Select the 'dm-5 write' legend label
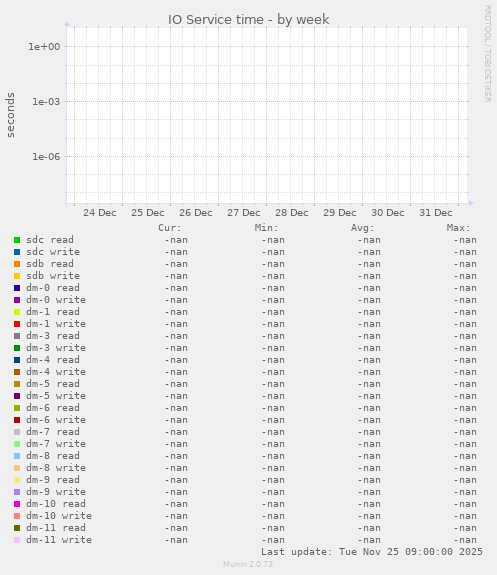497x575 pixels. click(56, 396)
